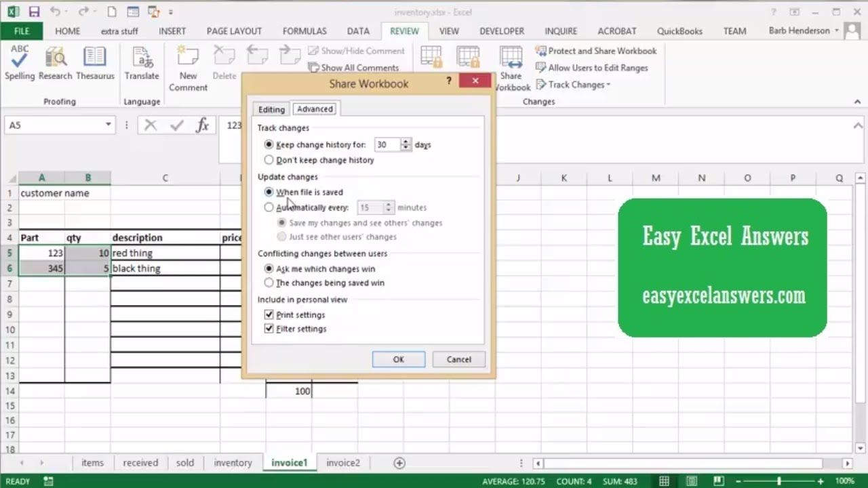Viewport: 868px width, 488px height.
Task: Click the Undo arrow icon
Action: tap(55, 12)
